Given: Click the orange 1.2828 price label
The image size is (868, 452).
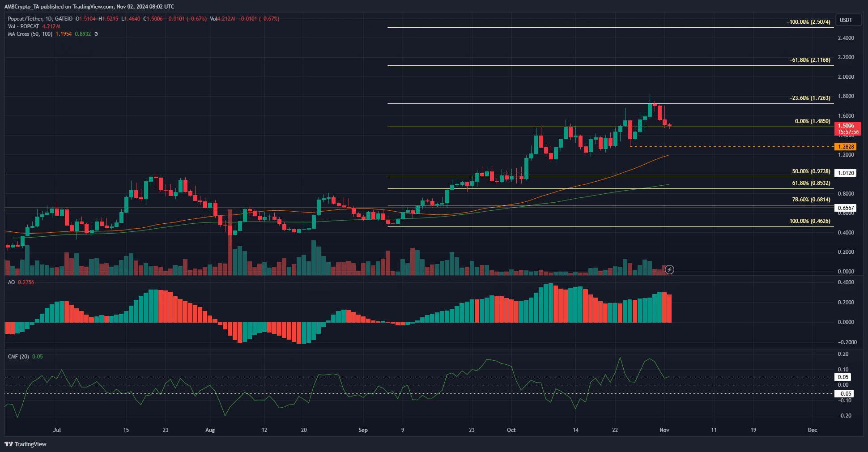Looking at the screenshot, I should point(846,146).
